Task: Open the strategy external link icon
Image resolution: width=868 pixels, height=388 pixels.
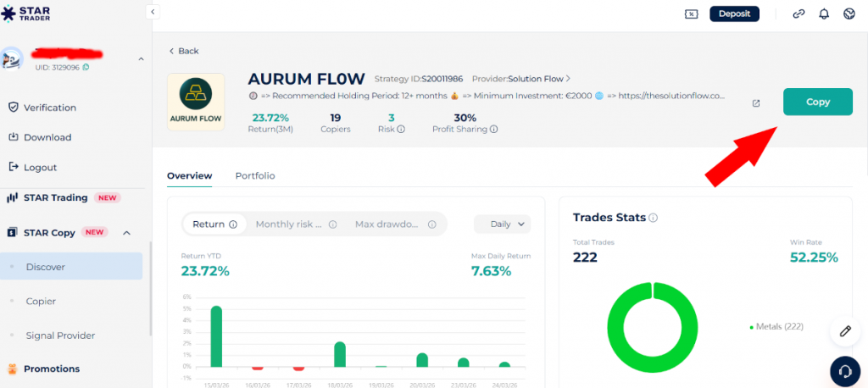Action: click(756, 103)
